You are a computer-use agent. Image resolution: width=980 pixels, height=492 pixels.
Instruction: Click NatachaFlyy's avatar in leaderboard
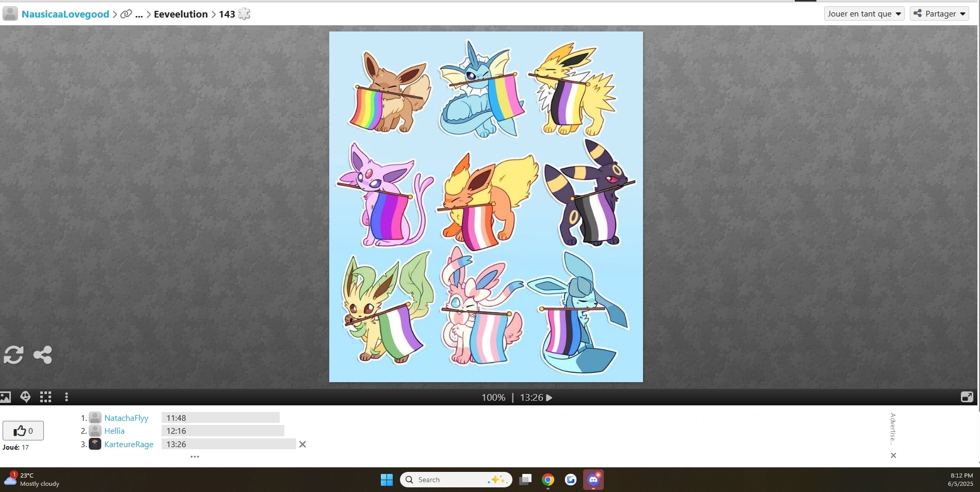click(95, 418)
